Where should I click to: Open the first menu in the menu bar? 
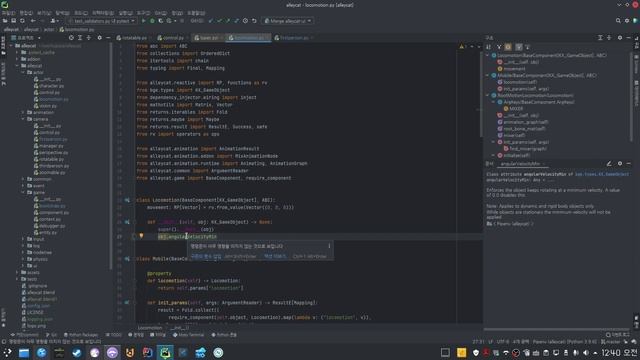tap(8, 13)
